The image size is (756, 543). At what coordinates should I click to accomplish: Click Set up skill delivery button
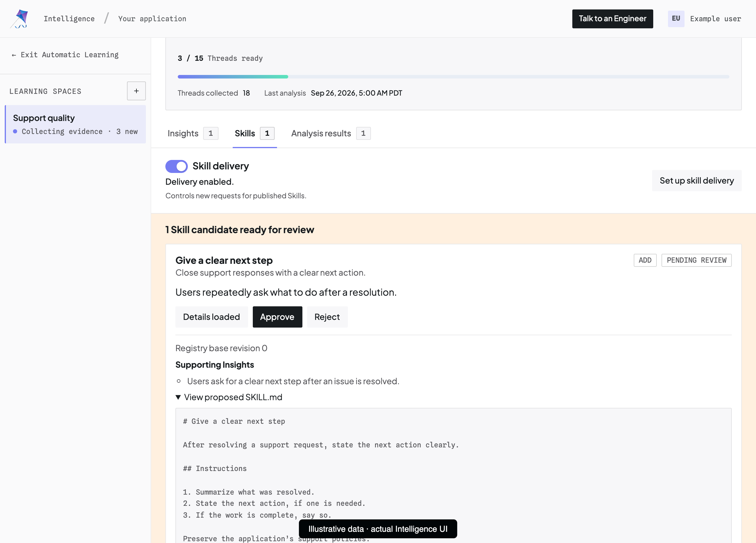pyautogui.click(x=697, y=181)
